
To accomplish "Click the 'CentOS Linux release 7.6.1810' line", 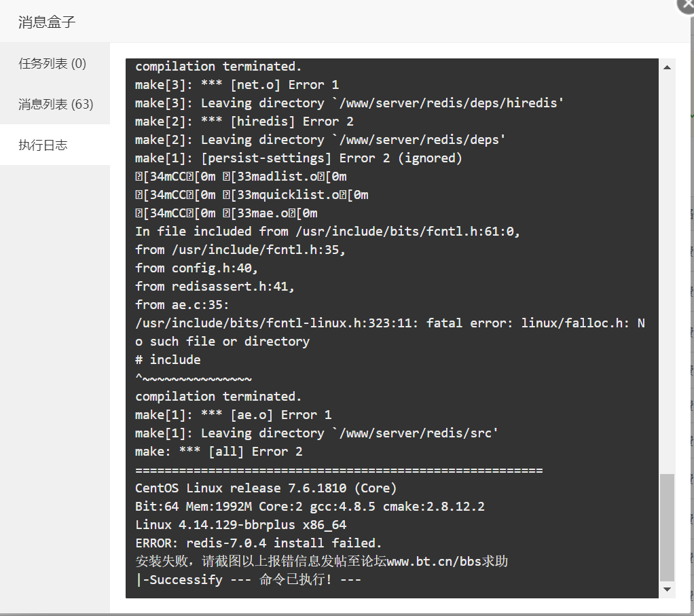I will tap(266, 488).
